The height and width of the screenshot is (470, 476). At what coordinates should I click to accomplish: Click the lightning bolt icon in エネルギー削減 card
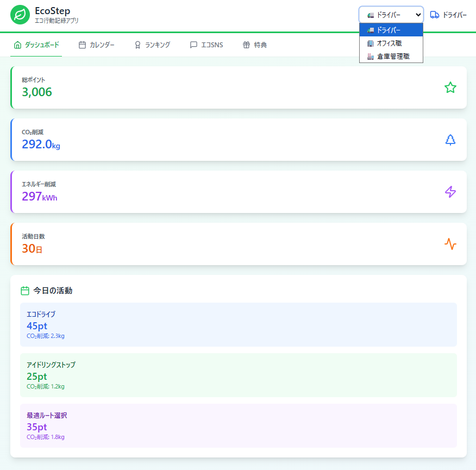450,192
